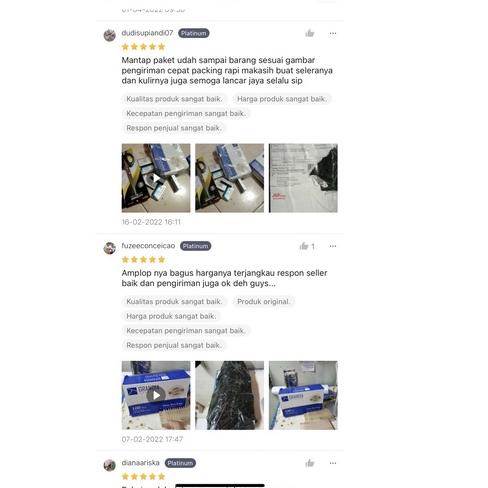View dudisupiandi07's second review photo
Image resolution: width=488 pixels, height=488 pixels.
tap(229, 178)
